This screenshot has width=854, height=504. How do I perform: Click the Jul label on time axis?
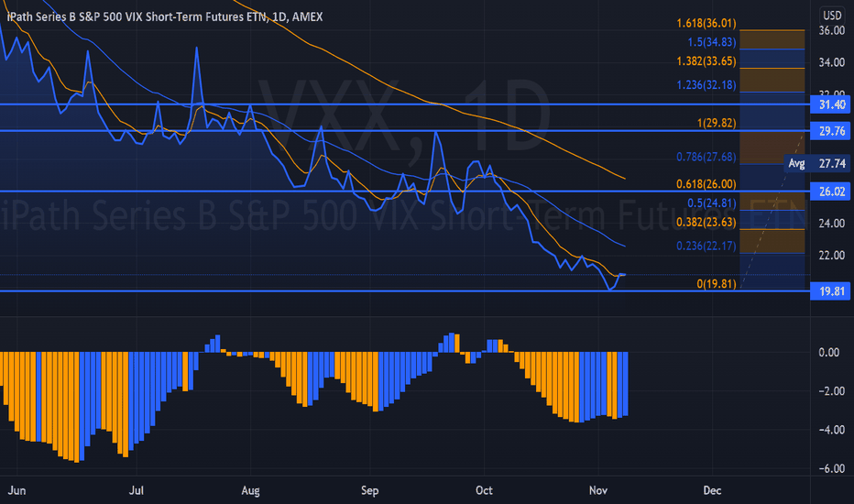(x=137, y=490)
